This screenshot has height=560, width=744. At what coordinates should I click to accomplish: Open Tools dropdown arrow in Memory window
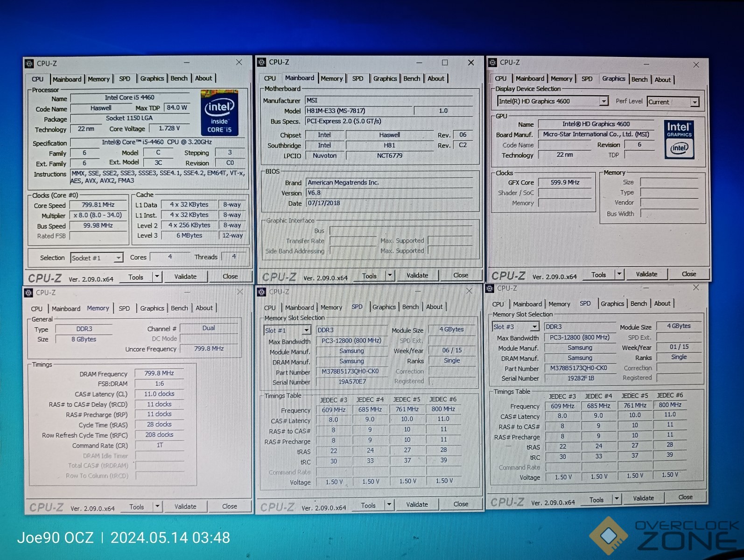[157, 506]
